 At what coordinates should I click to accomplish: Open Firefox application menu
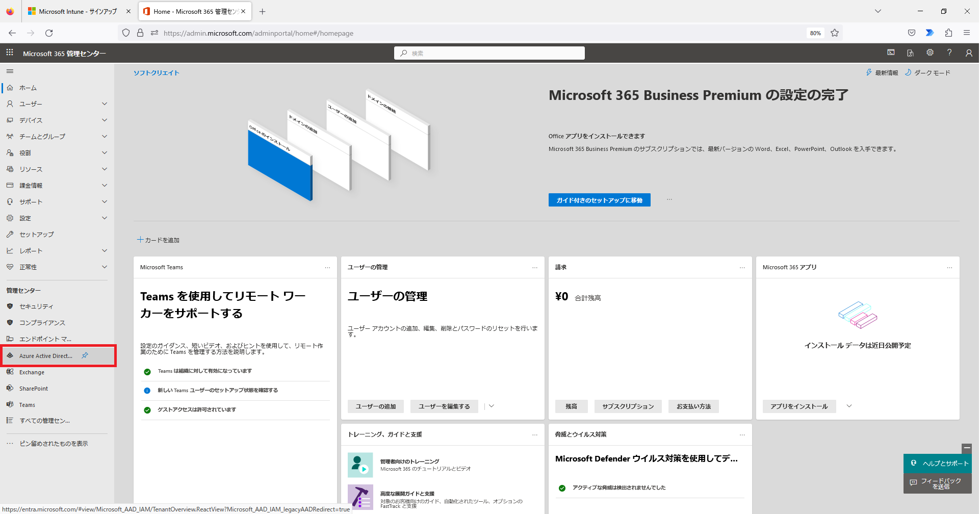point(967,33)
